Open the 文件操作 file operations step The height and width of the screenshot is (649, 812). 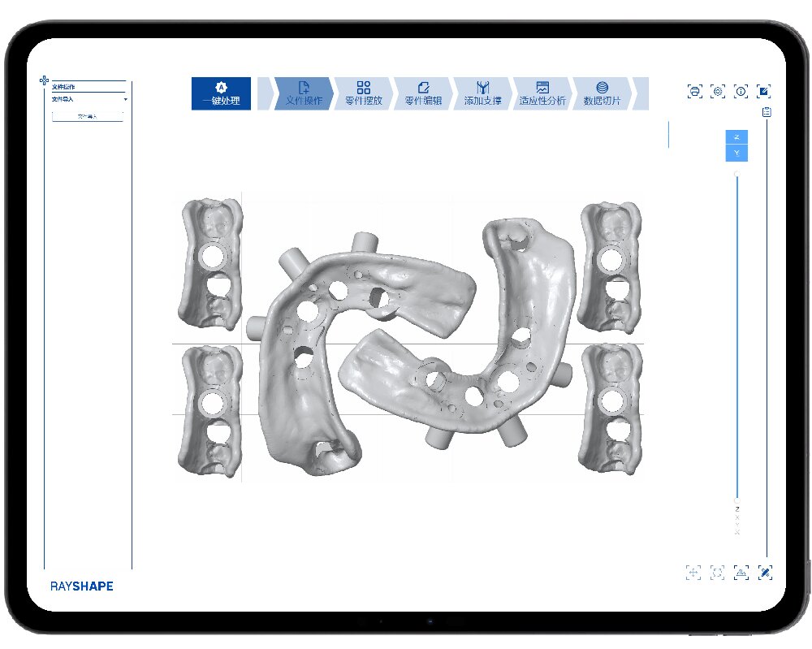304,93
